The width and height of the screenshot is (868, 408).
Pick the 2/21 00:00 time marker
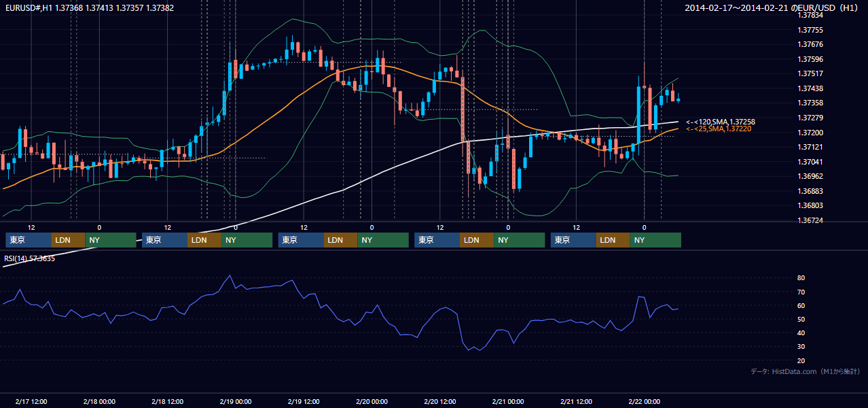[x=508, y=402]
